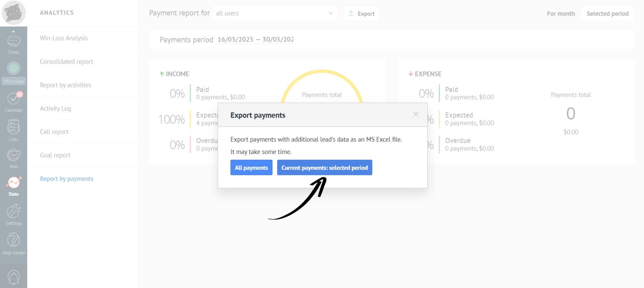The image size is (644, 288).
Task: Click the cat avatar profile picture
Action: (x=13, y=13)
